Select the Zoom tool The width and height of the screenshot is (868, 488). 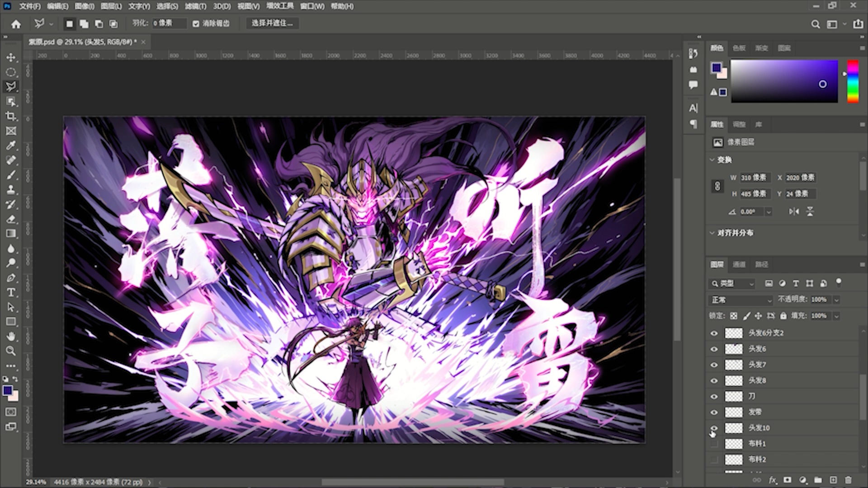11,351
